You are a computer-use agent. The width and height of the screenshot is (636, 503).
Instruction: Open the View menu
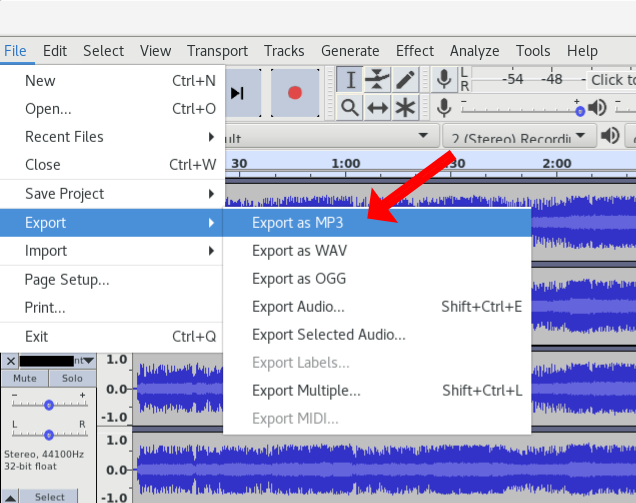pos(155,51)
